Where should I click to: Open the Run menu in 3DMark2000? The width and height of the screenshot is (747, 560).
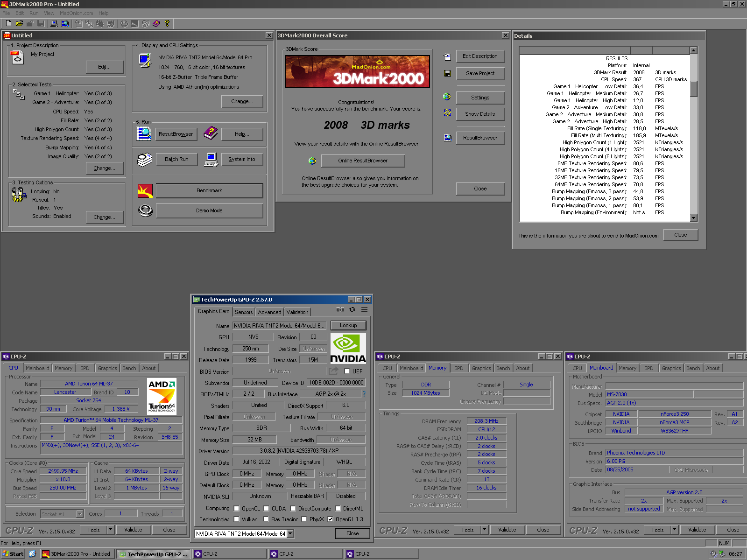(34, 13)
